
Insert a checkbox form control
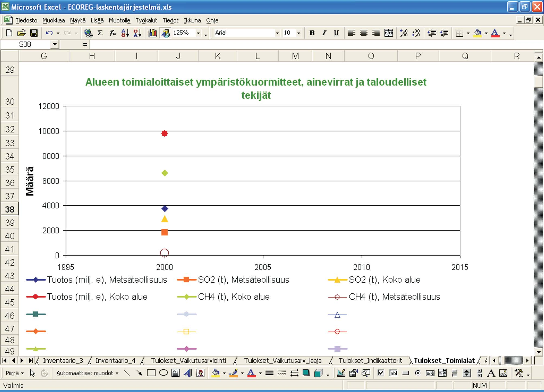click(x=381, y=373)
